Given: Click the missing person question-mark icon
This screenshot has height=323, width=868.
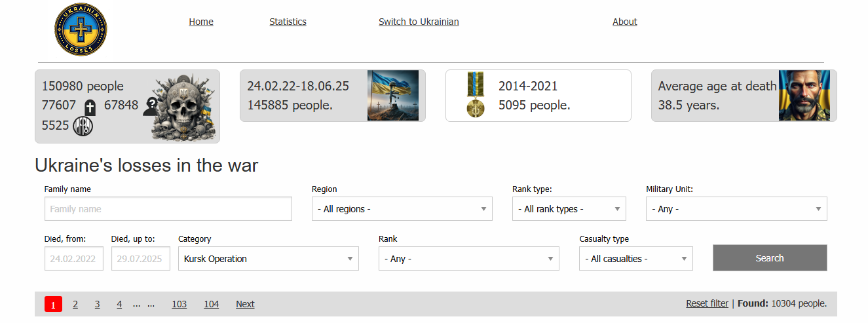Looking at the screenshot, I should (x=151, y=106).
